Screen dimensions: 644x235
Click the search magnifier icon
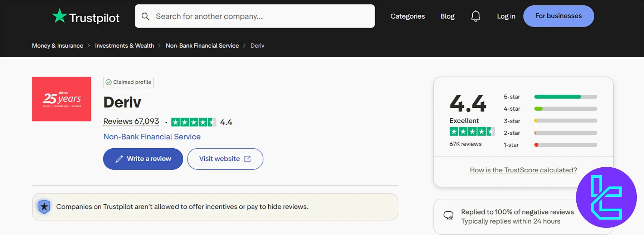145,16
